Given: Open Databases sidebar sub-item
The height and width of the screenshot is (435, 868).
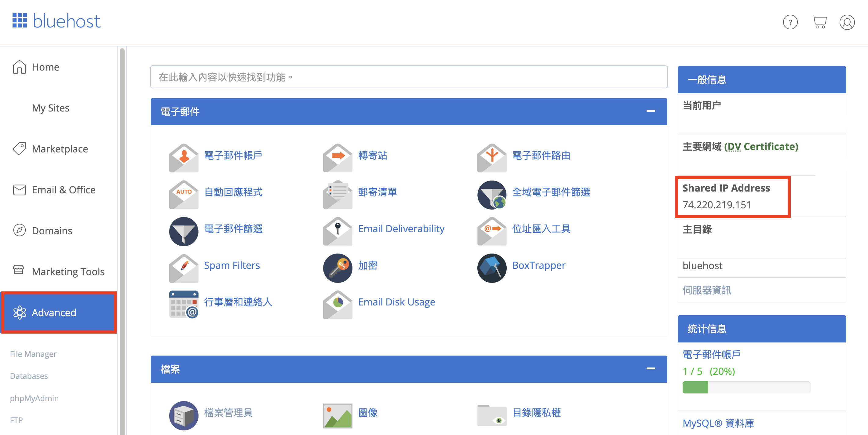Looking at the screenshot, I should pos(29,376).
